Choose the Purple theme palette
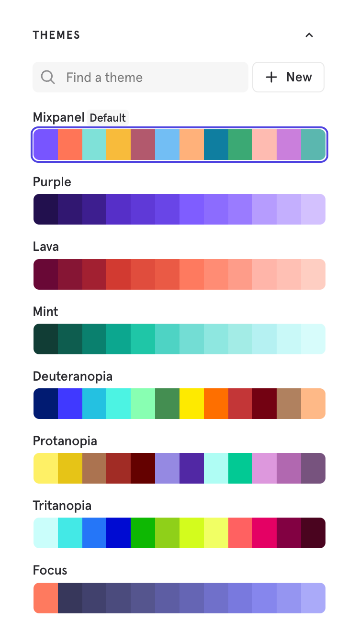359x644 pixels. point(179,209)
